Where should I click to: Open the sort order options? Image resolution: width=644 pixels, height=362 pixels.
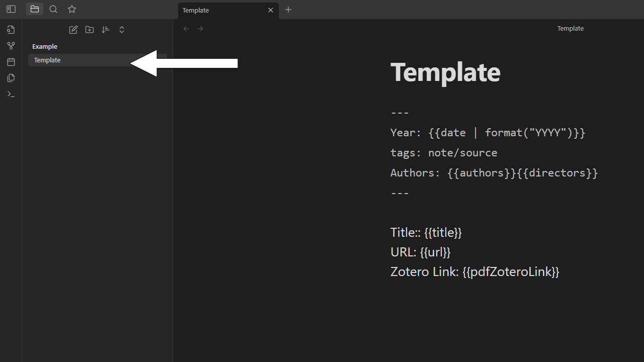point(105,30)
